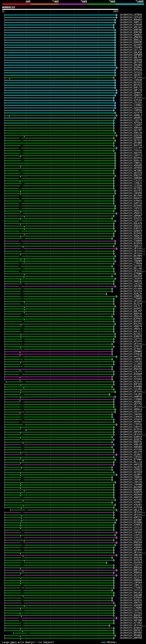Viewport: 146px width, 644px height.
Task: Click the UniRef100_B6IMP8 hit name
Action: (131, 256)
